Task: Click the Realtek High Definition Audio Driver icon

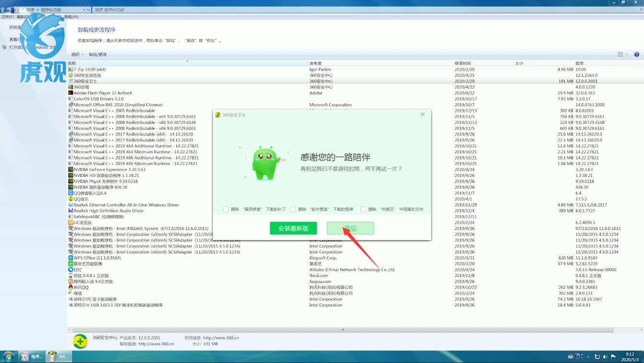Action: pyautogui.click(x=70, y=211)
